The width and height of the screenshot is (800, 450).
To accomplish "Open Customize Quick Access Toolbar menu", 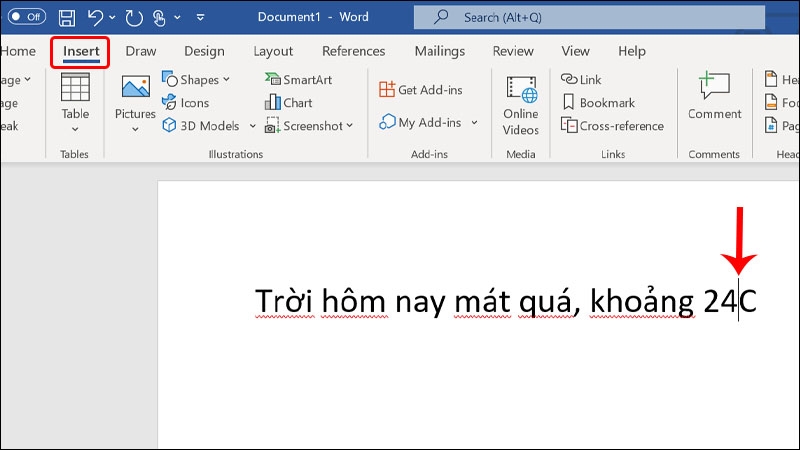I will point(201,17).
